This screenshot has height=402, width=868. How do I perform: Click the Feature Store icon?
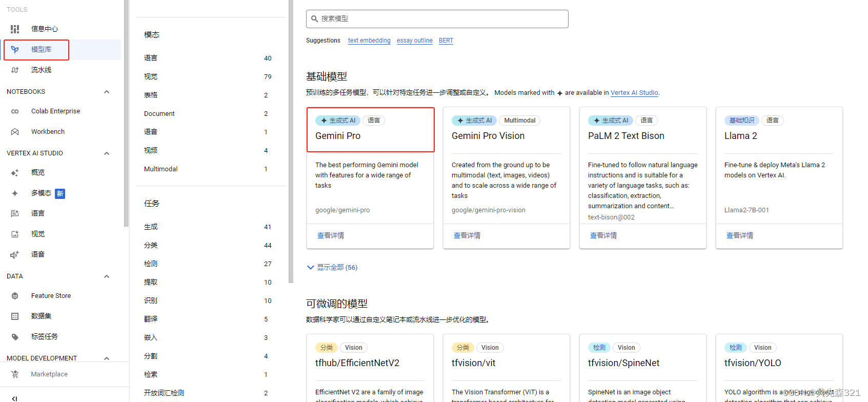click(15, 296)
